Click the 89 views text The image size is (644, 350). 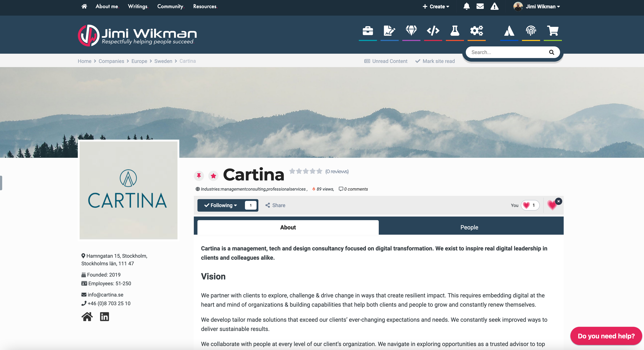(x=325, y=189)
